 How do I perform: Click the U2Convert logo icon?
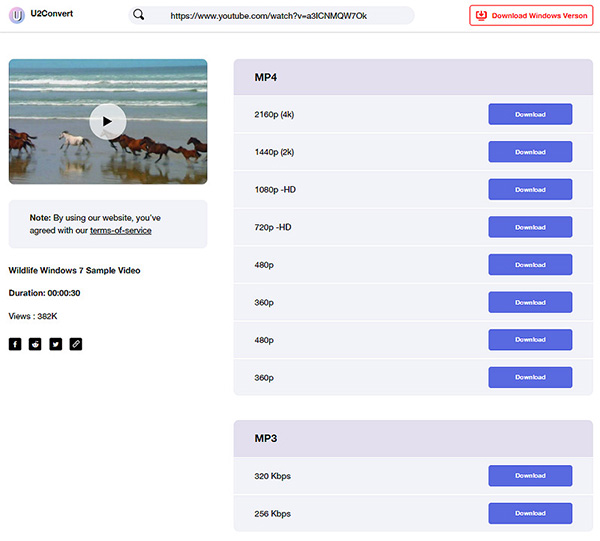pyautogui.click(x=17, y=15)
